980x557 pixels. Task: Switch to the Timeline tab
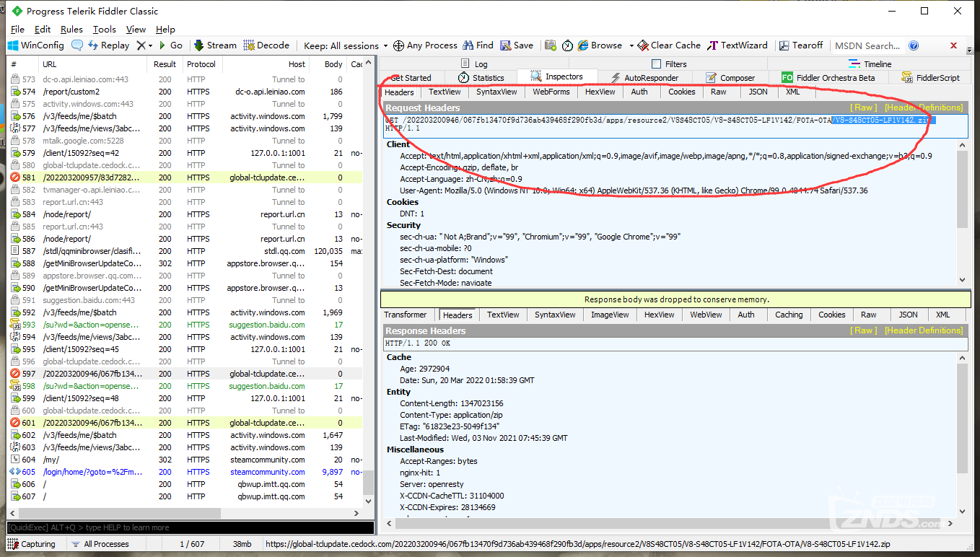869,64
